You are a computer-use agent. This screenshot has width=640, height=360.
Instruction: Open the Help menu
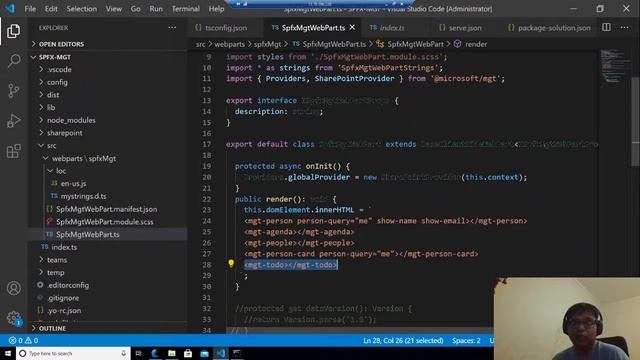(216, 9)
